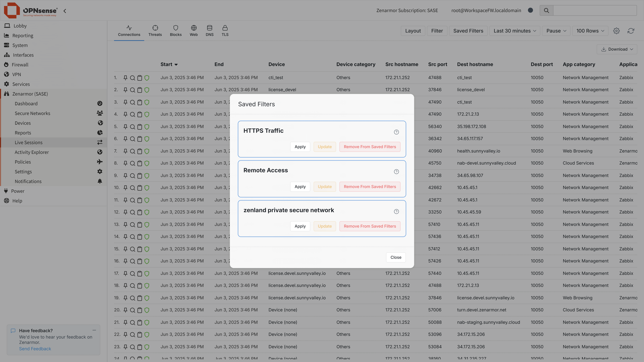
Task: Switch to the Blocks tab
Action: coord(176,31)
